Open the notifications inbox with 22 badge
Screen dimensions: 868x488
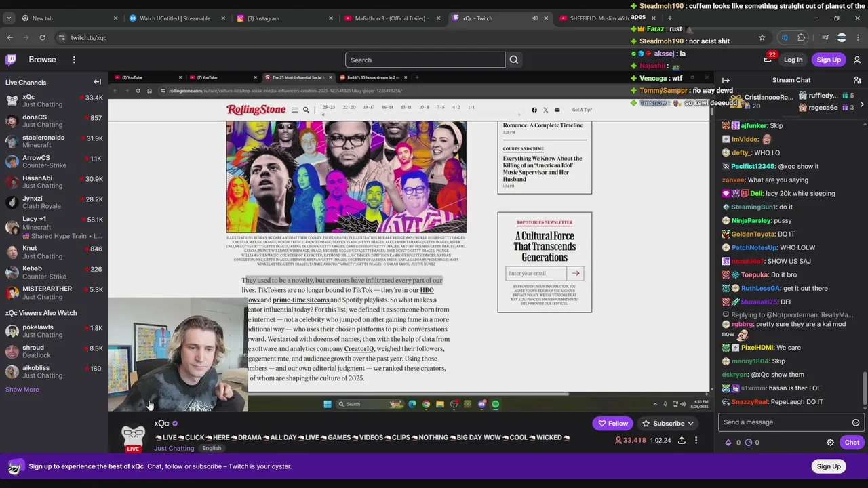click(768, 60)
